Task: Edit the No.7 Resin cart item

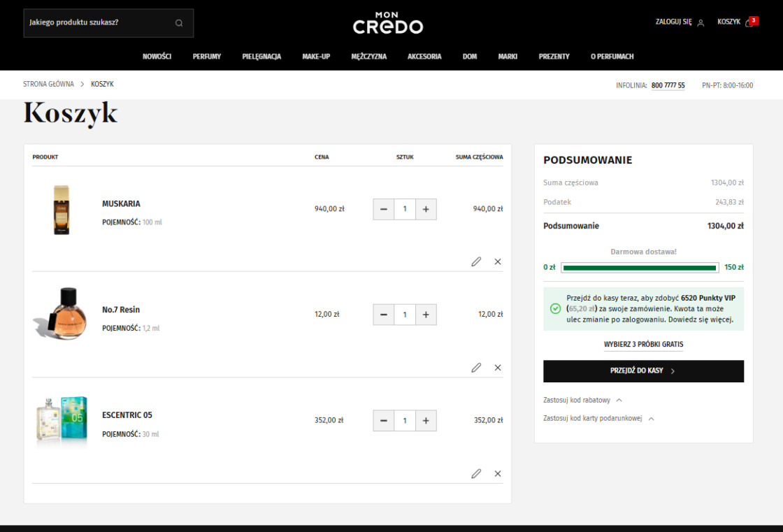Action: [476, 368]
